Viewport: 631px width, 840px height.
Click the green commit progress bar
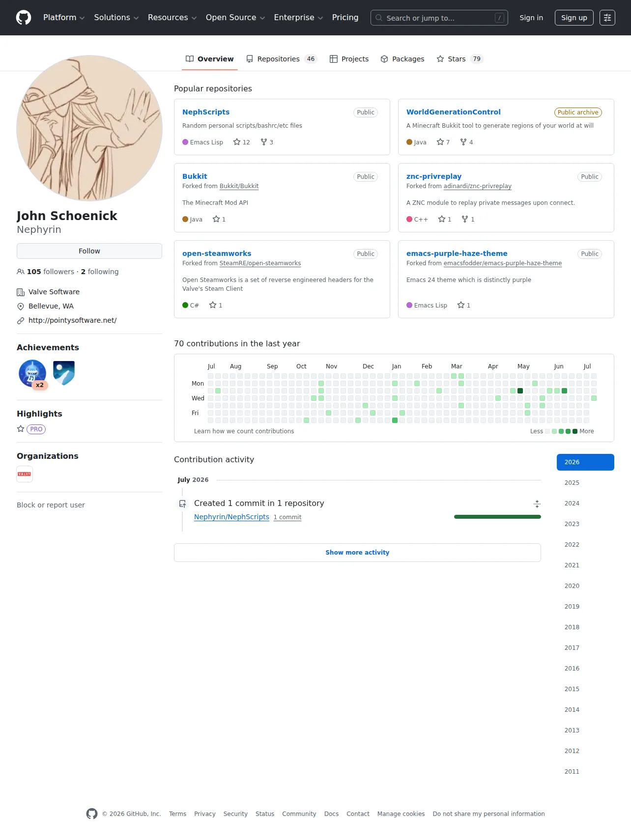[x=497, y=517]
